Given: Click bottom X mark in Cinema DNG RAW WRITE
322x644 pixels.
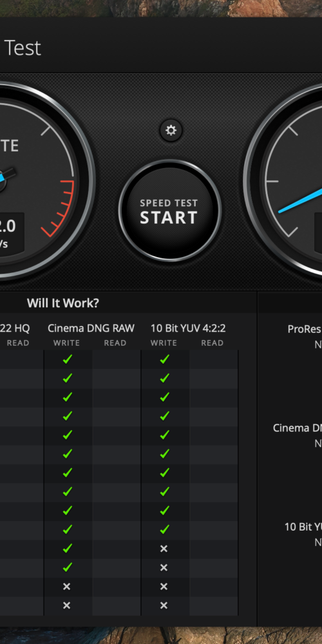Looking at the screenshot, I should click(66, 605).
